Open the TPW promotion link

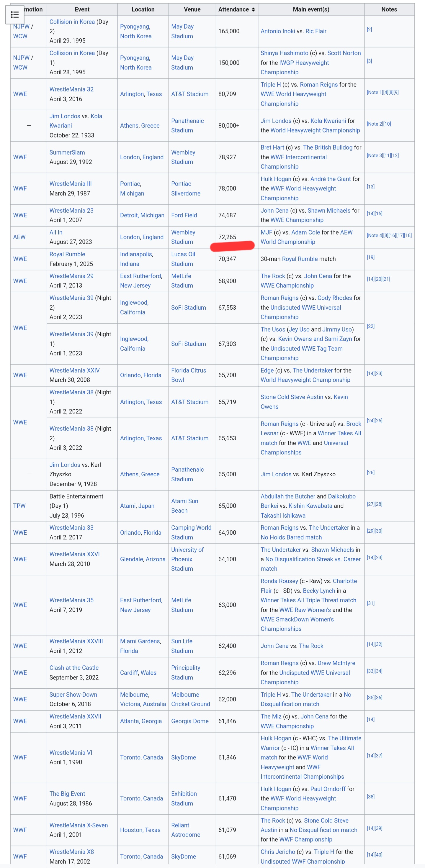coord(19,506)
